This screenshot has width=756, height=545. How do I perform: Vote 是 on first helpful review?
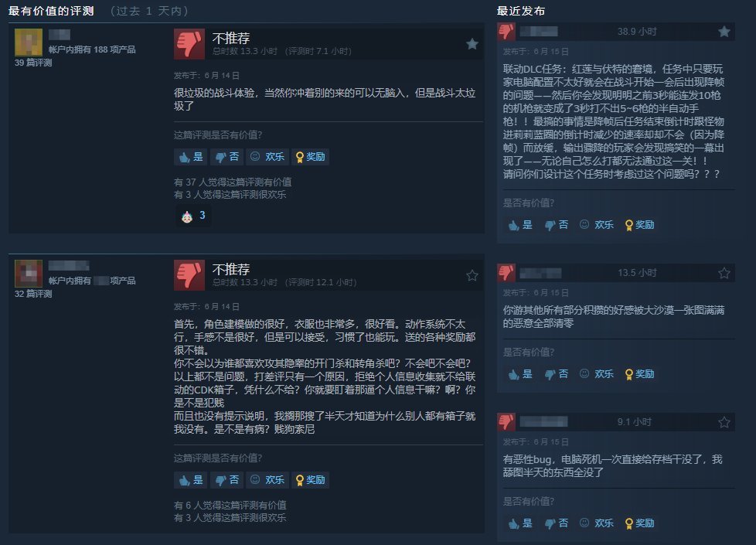[x=191, y=157]
